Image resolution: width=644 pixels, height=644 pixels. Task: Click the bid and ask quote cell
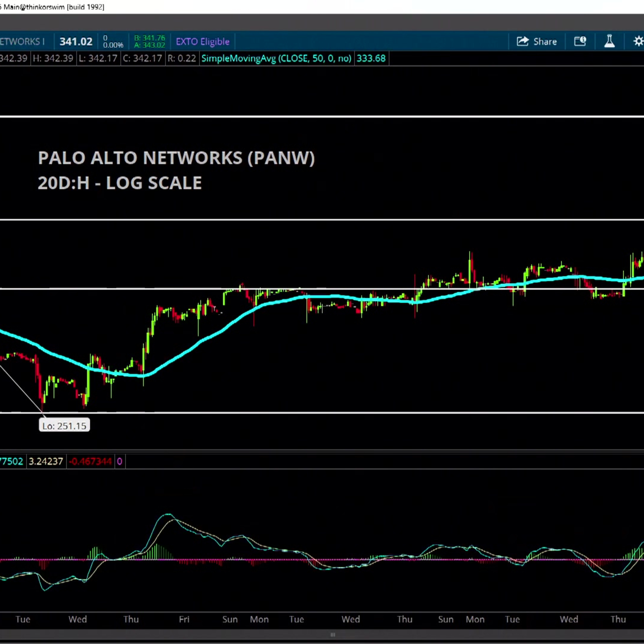[149, 42]
